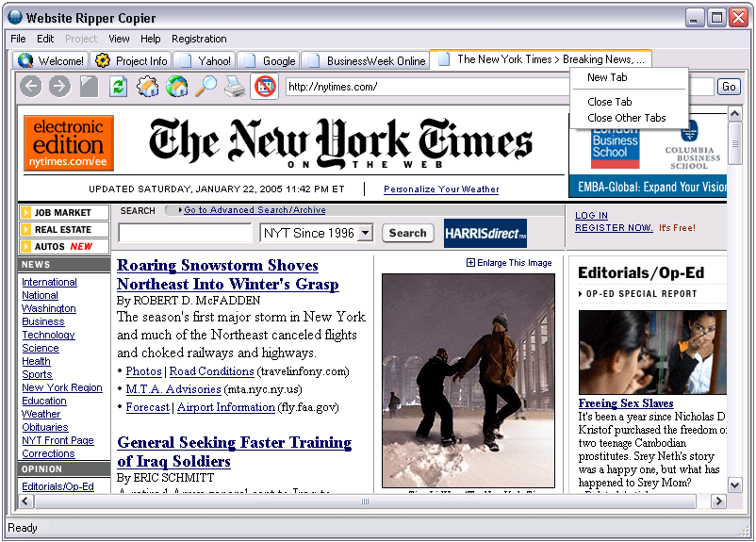Click the Forward arrow toolbar icon
The width and height of the screenshot is (756, 542).
coord(59,87)
